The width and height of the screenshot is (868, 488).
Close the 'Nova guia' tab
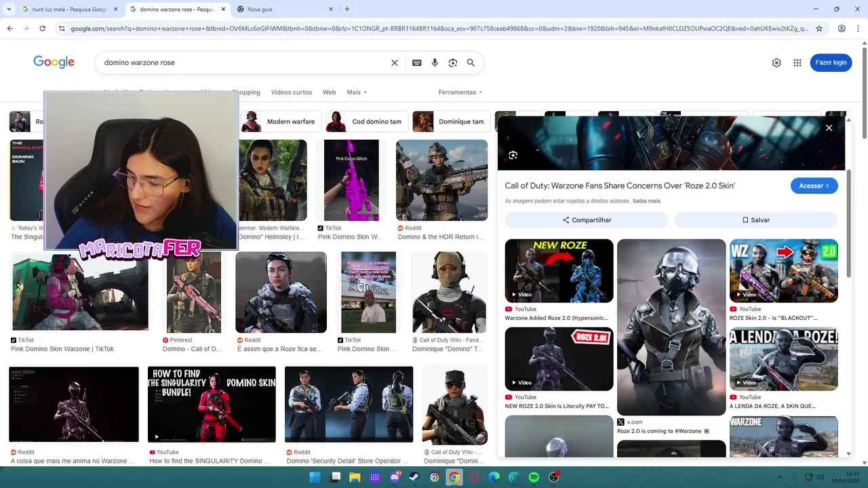(331, 9)
